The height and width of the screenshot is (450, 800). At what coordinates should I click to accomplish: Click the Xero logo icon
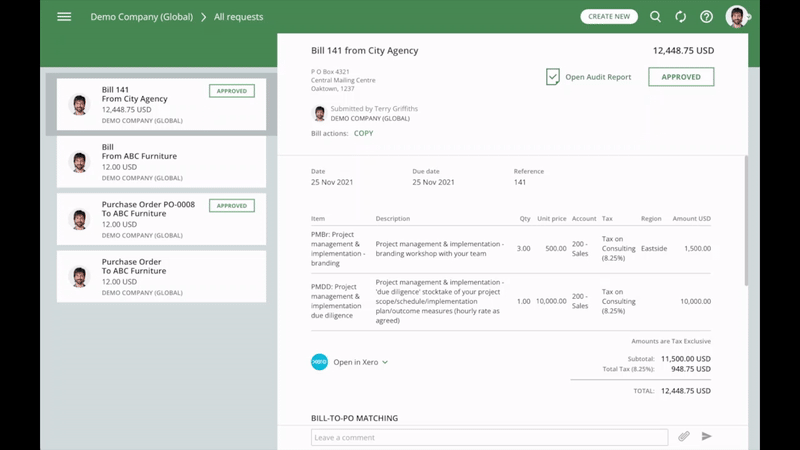[x=319, y=362]
